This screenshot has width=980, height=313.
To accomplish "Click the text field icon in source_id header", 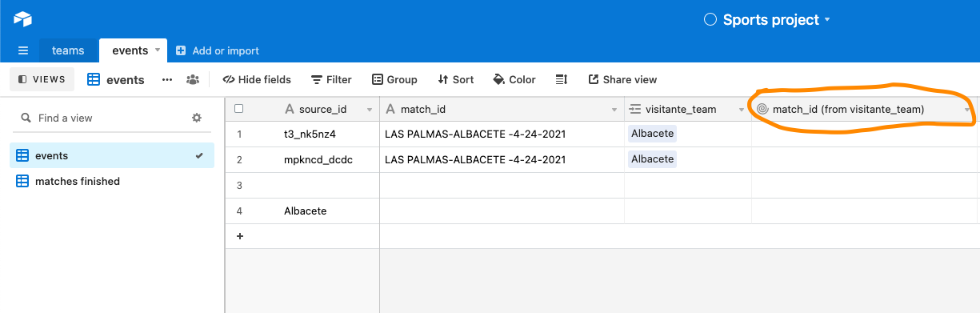I will click(289, 109).
